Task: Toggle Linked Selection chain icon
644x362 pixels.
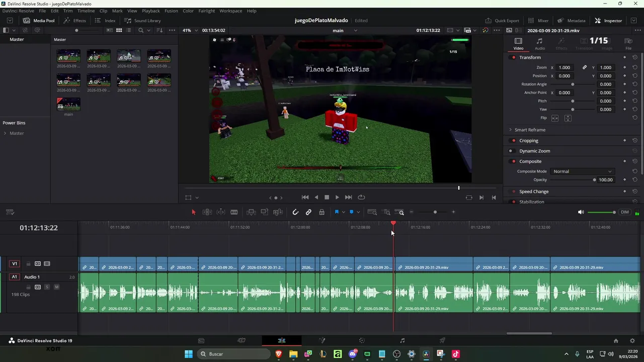Action: [x=308, y=212]
